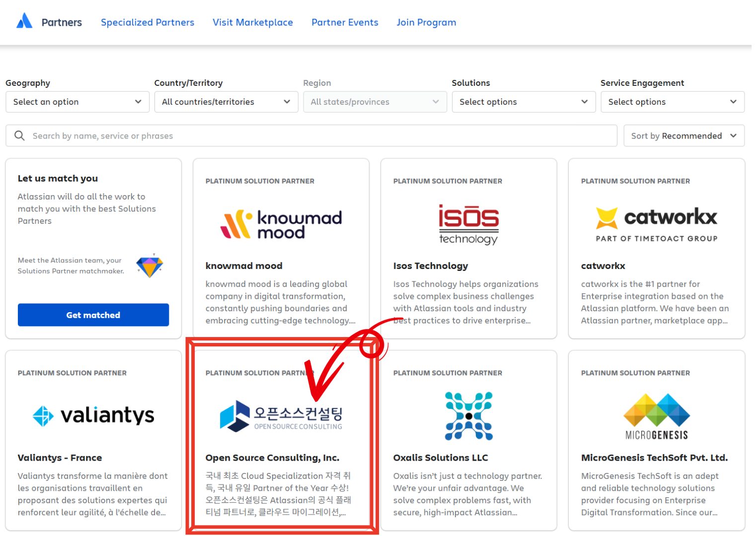Click knowmad mood description text

(x=281, y=302)
